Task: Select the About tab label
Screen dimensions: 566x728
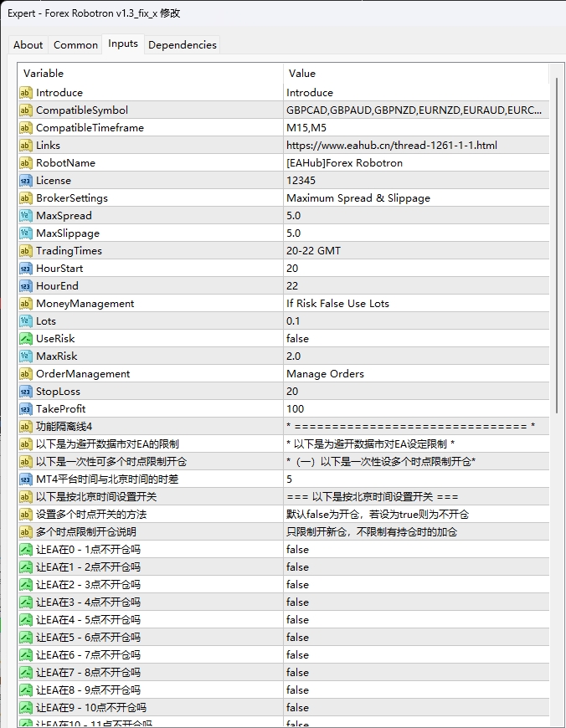Action: pyautogui.click(x=28, y=44)
